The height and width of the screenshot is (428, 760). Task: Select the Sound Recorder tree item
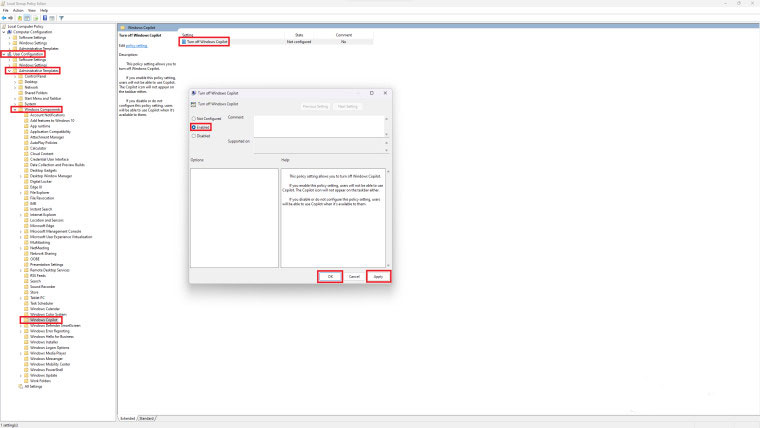(x=43, y=286)
